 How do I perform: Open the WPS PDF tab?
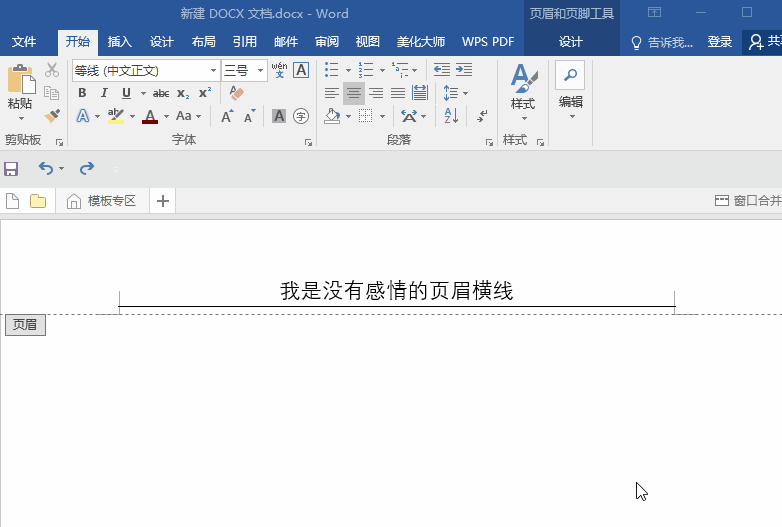(x=488, y=42)
